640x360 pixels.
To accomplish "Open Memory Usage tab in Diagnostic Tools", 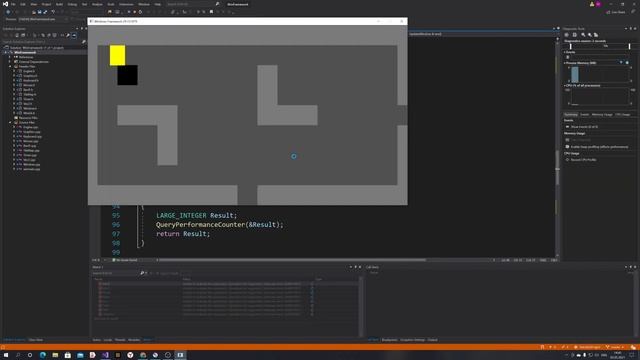I will coord(602,115).
